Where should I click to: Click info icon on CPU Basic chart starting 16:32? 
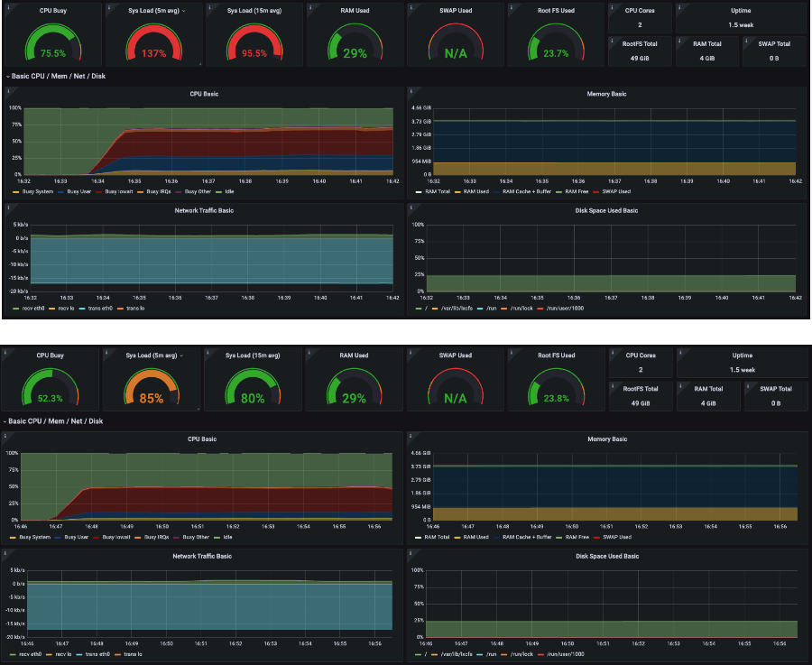(x=9, y=90)
